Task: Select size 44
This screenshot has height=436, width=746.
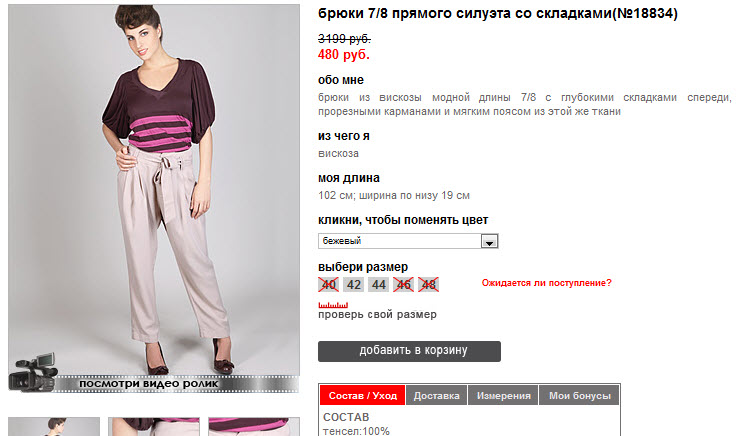Action: click(x=378, y=284)
